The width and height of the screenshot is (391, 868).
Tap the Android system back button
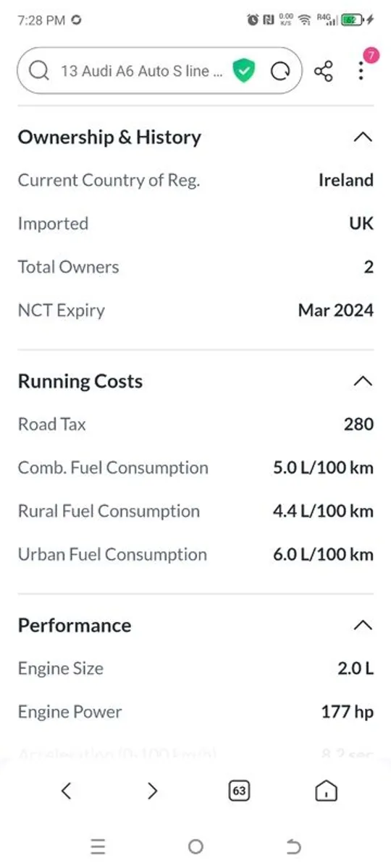(293, 846)
